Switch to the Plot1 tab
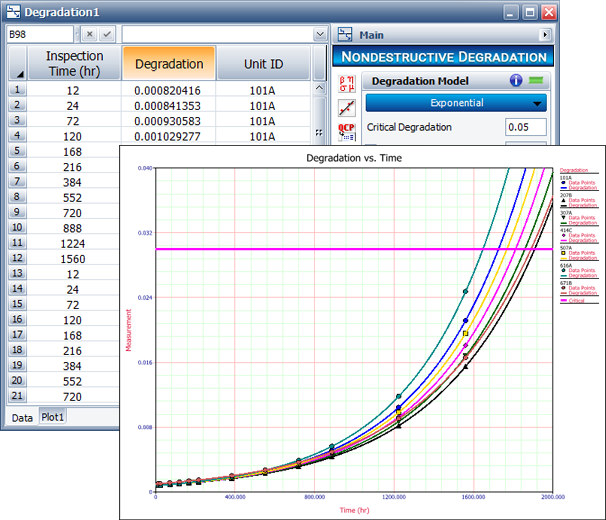The width and height of the screenshot is (606, 520). click(x=54, y=417)
